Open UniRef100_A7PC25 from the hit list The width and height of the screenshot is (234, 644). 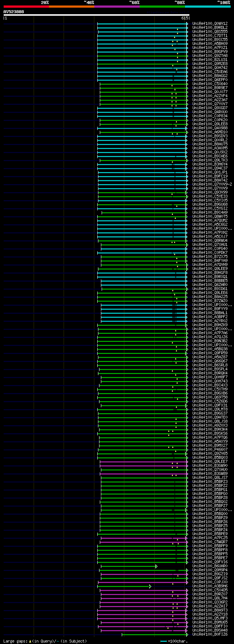click(210, 538)
